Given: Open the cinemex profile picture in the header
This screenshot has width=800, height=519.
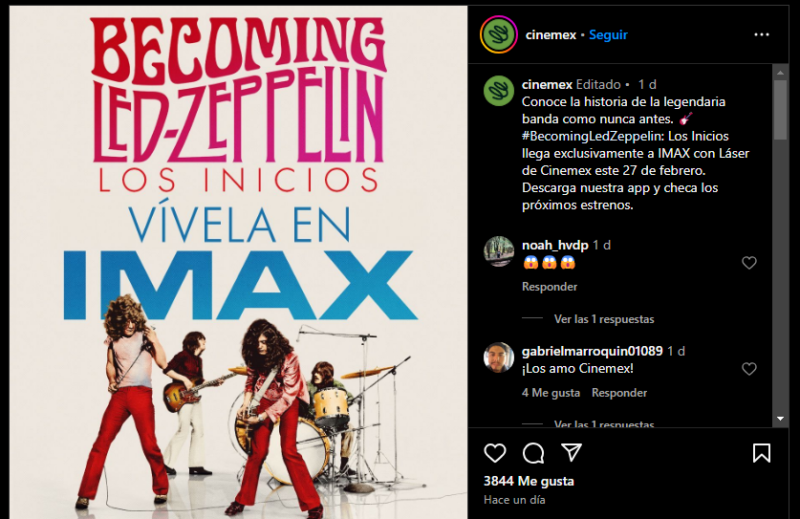Looking at the screenshot, I should (498, 35).
